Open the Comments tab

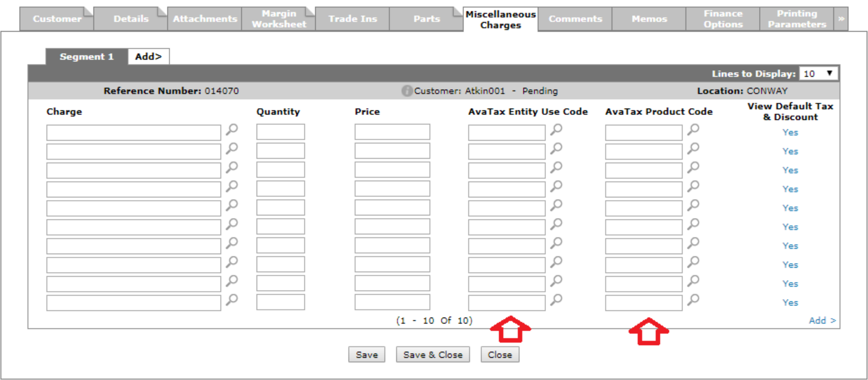pos(575,19)
